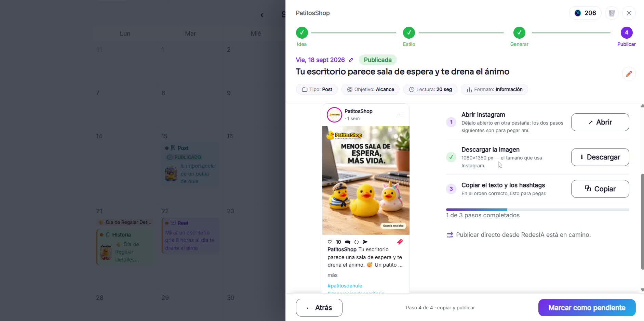644x321 pixels.
Task: Click the heart like icon in preview
Action: click(x=330, y=242)
